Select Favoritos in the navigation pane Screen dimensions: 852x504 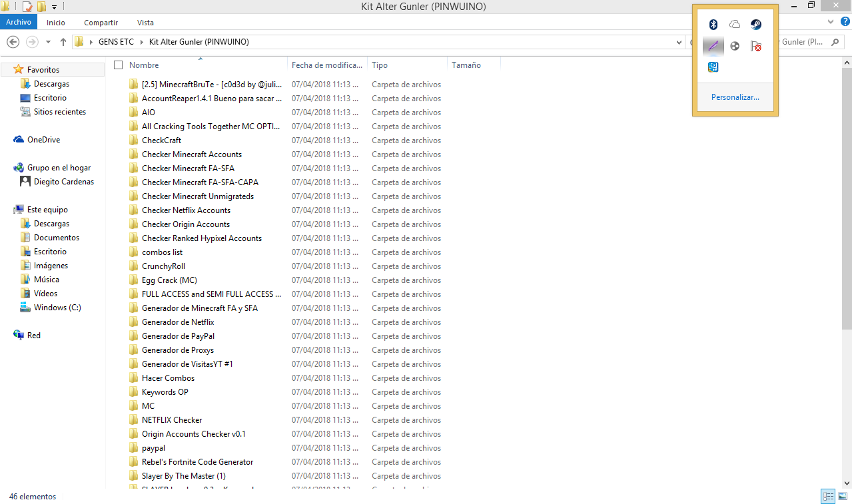[x=53, y=70]
